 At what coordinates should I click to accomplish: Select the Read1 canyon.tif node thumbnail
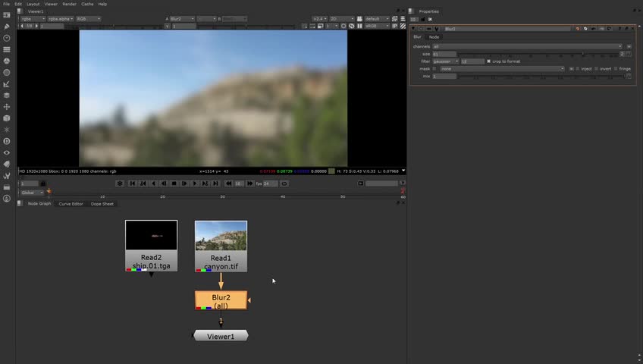[221, 236]
